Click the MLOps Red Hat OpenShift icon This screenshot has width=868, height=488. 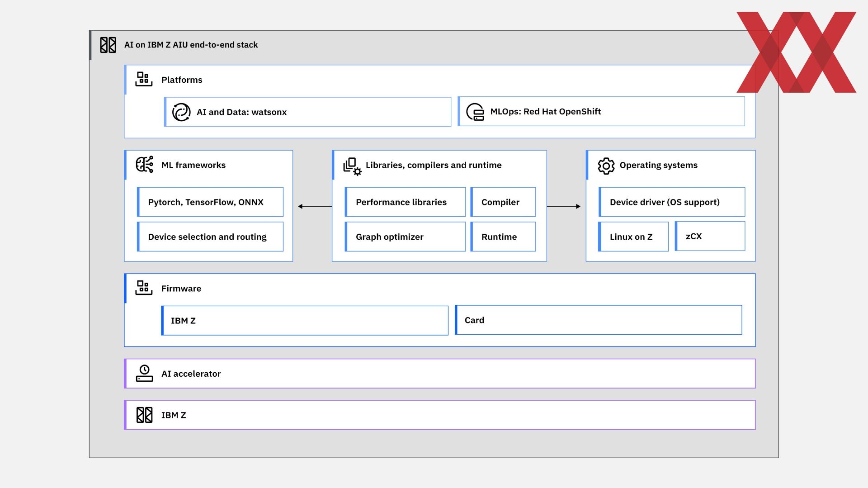point(475,112)
